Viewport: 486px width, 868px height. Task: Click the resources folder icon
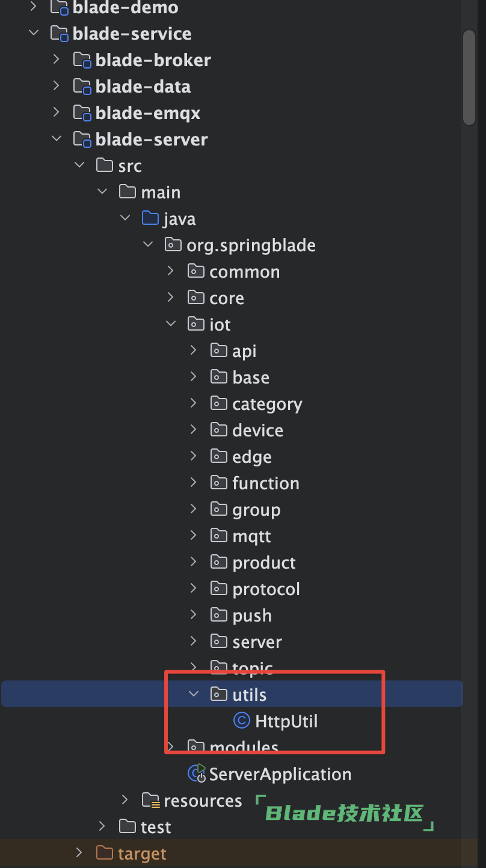pyautogui.click(x=150, y=800)
